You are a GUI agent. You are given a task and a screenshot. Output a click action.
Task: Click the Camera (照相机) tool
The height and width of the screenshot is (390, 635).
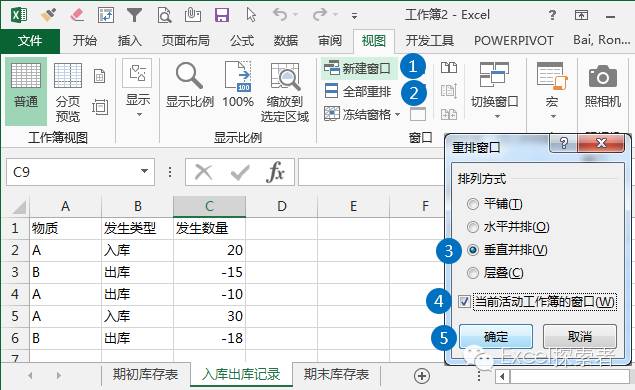(603, 86)
